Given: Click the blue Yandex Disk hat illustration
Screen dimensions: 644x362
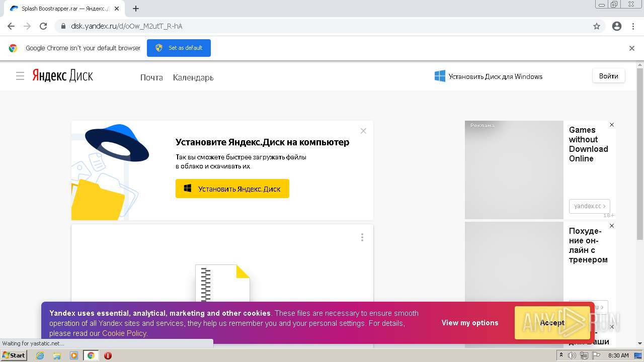Looking at the screenshot, I should point(117,143).
